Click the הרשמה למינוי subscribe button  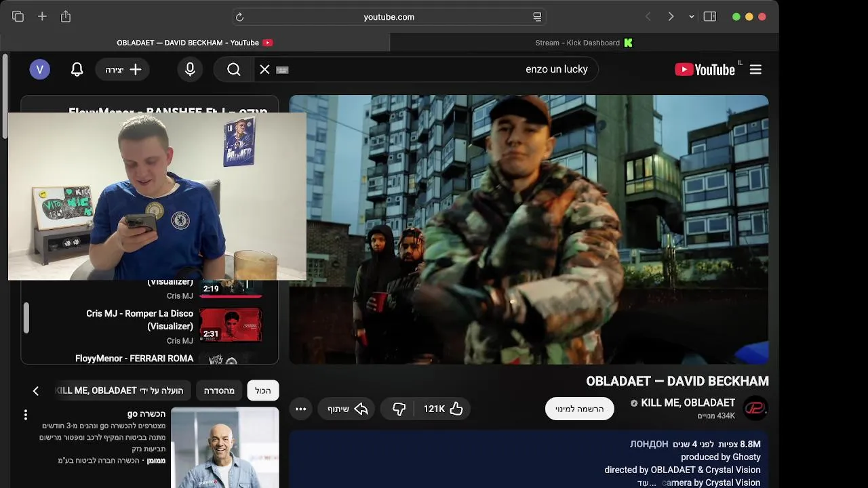click(580, 409)
